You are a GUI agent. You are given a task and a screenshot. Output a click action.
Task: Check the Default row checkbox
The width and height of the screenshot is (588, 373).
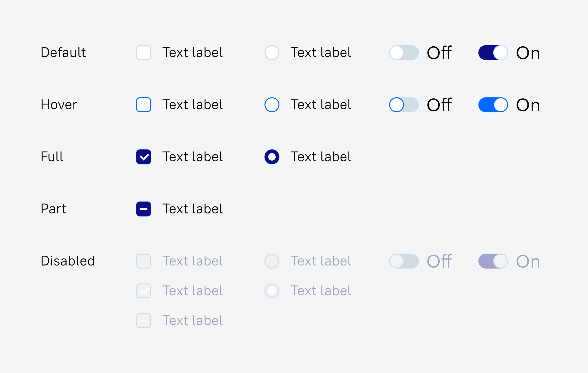pyautogui.click(x=143, y=53)
